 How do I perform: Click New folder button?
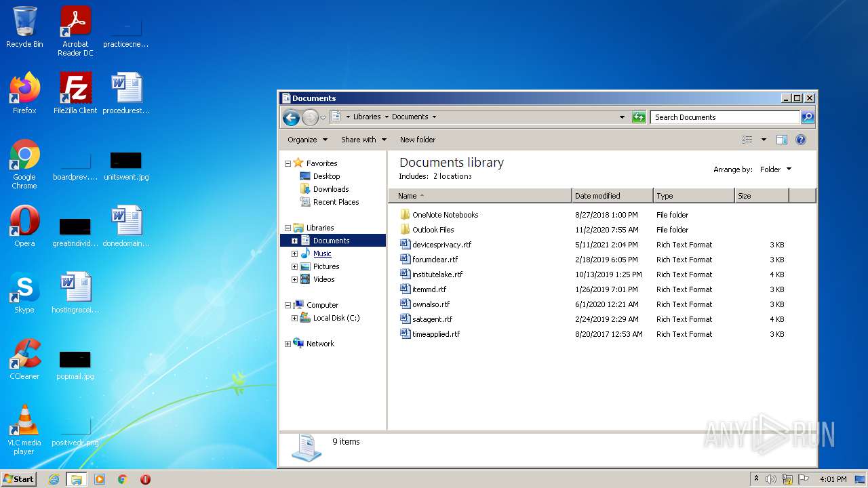(x=418, y=140)
